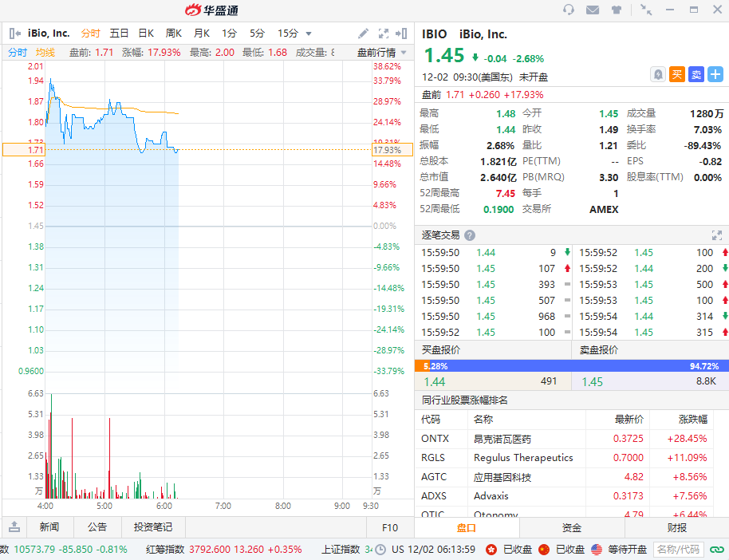
Task: Switch to 周K weekly candlestick
Action: tap(173, 34)
